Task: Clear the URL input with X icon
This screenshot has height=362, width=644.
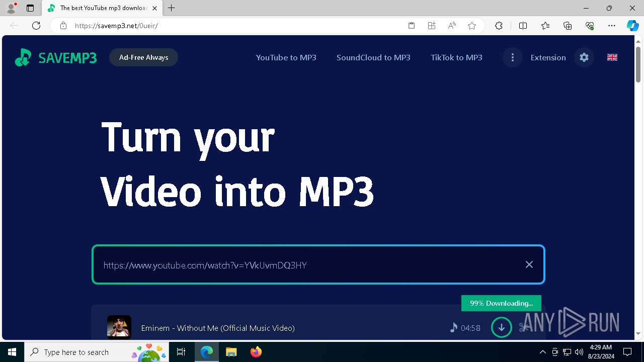Action: [529, 264]
